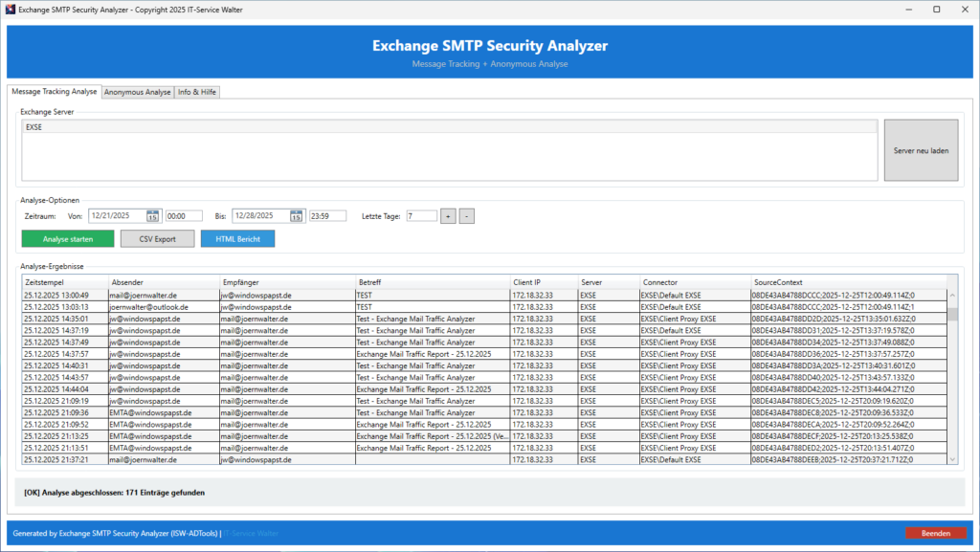Click the application icon in the title bar
The image size is (980, 552).
click(x=10, y=9)
